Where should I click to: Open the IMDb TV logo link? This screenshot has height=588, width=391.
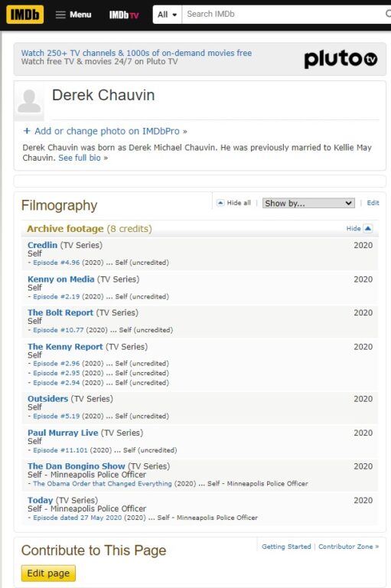[x=124, y=15]
